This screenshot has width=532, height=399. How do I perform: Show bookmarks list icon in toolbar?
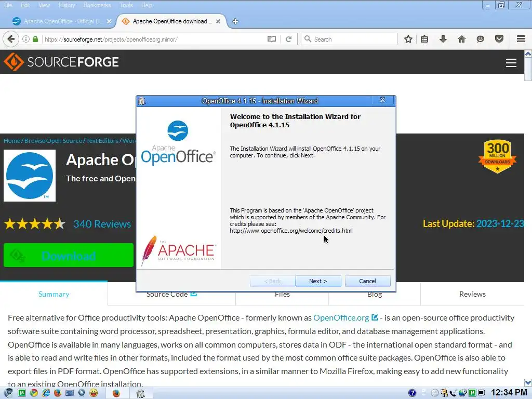pyautogui.click(x=424, y=39)
